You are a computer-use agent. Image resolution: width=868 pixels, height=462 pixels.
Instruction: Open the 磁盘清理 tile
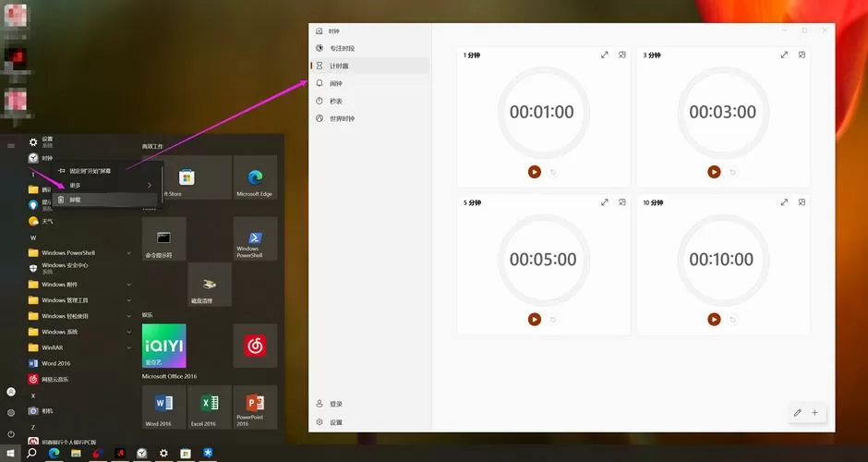pyautogui.click(x=210, y=285)
